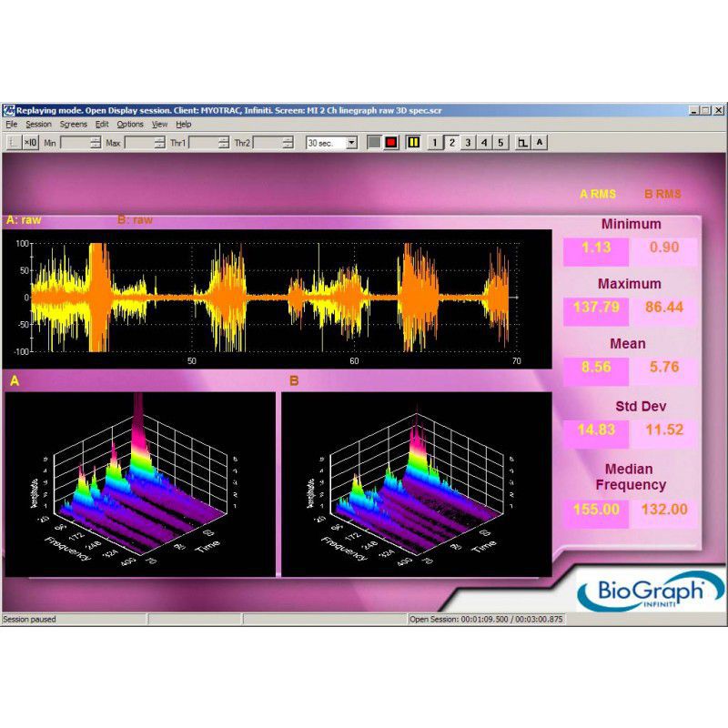Screen dimensions: 728x728
Task: Select screen layout number 4
Action: click(x=483, y=142)
